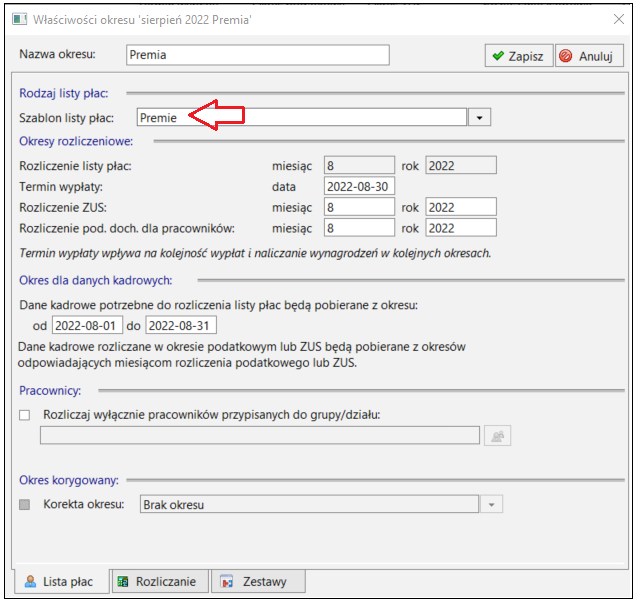Click the 'Rodzaj listy płac:' section heading

pyautogui.click(x=64, y=93)
